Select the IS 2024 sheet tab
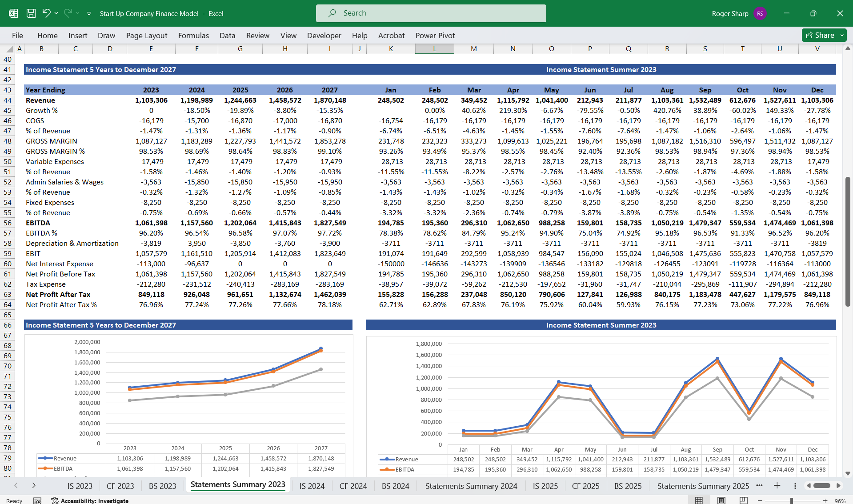853x504 pixels. (312, 486)
